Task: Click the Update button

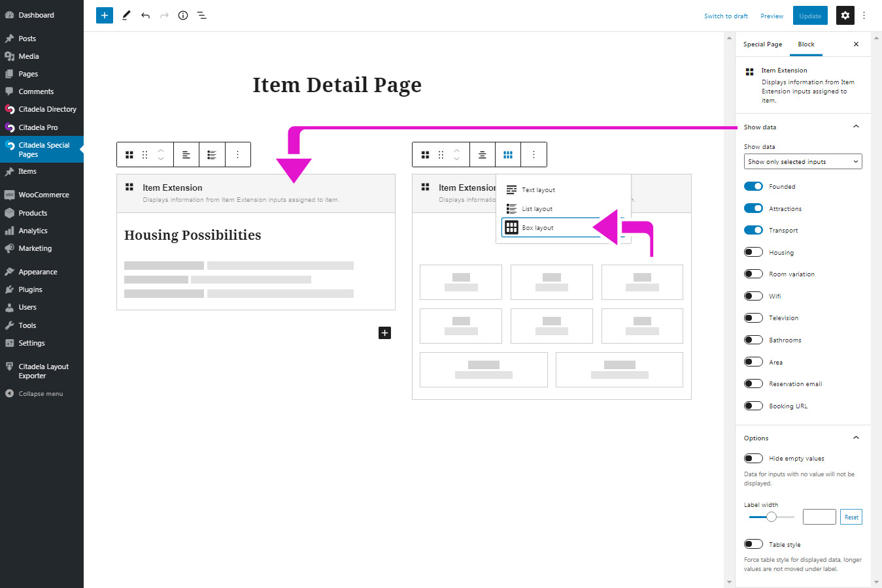Action: 810,16
